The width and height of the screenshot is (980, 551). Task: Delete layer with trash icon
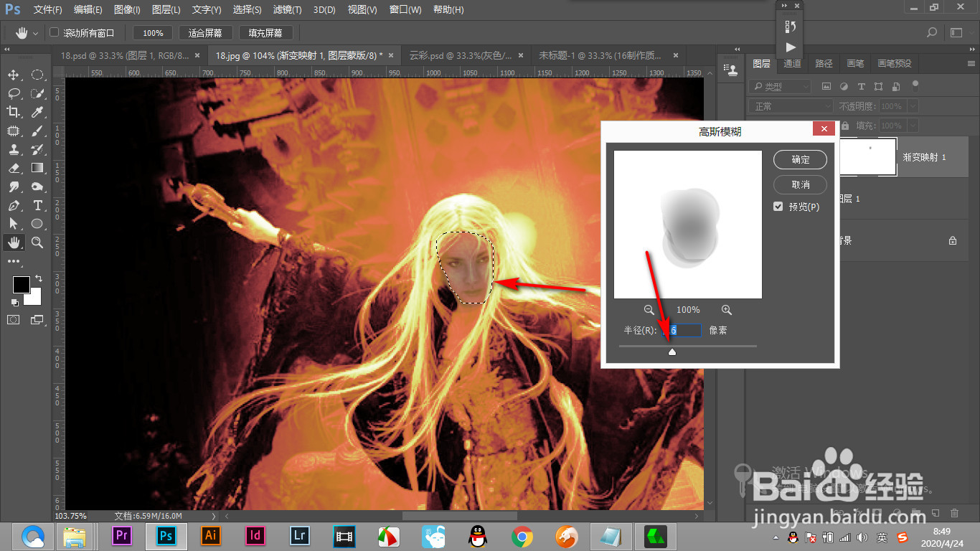[954, 513]
